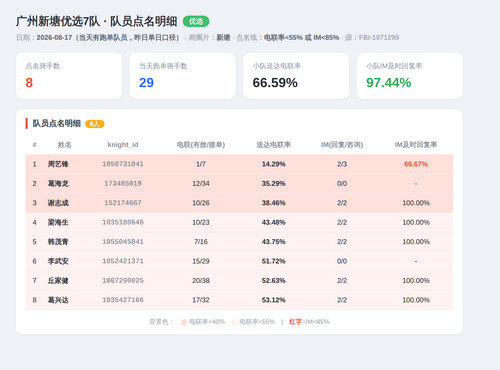
Task: Select the rider name 葛海龙
Action: point(58,183)
